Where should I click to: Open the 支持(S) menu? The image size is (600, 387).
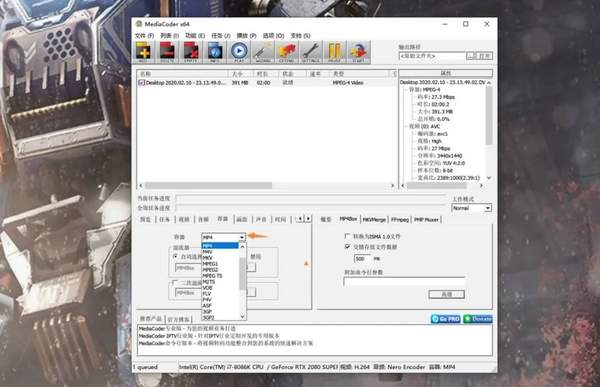(x=300, y=36)
